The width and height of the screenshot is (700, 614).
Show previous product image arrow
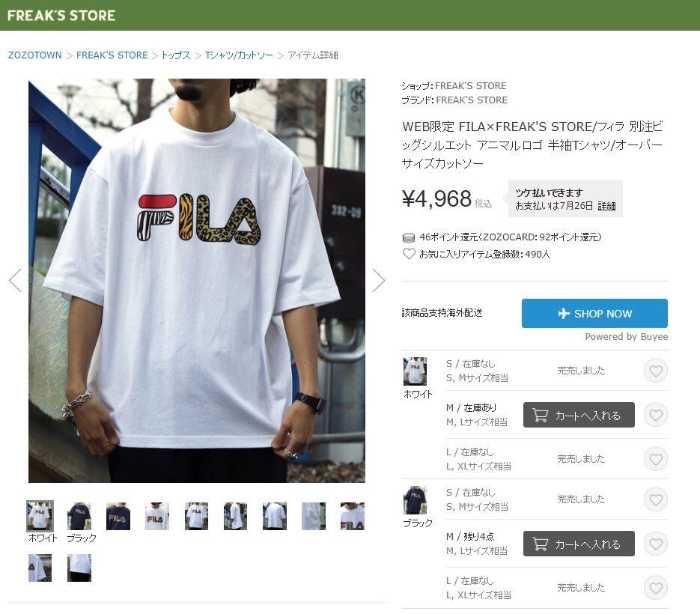tap(15, 281)
